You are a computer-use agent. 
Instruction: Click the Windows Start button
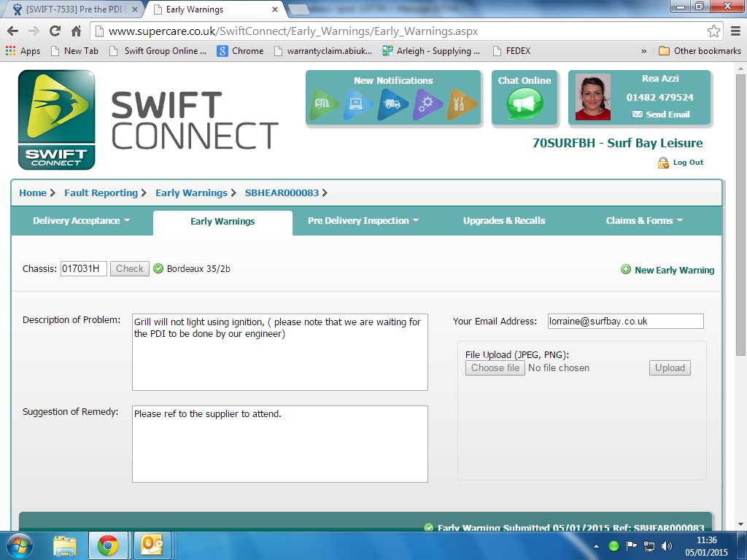point(20,545)
